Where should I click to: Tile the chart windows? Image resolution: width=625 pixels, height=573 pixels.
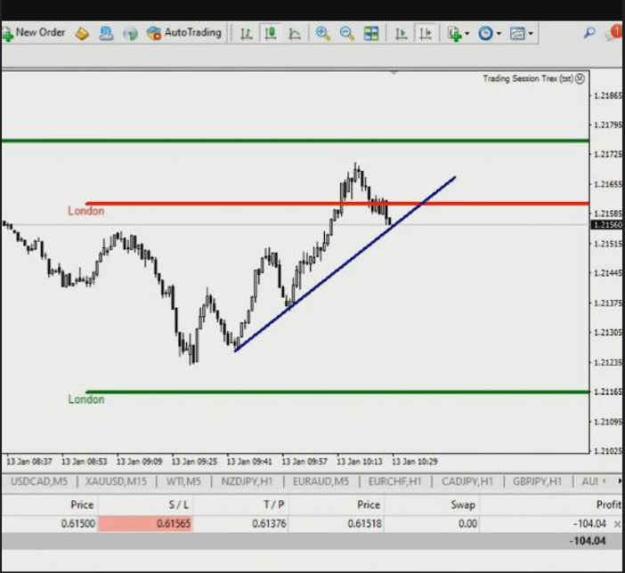click(371, 34)
